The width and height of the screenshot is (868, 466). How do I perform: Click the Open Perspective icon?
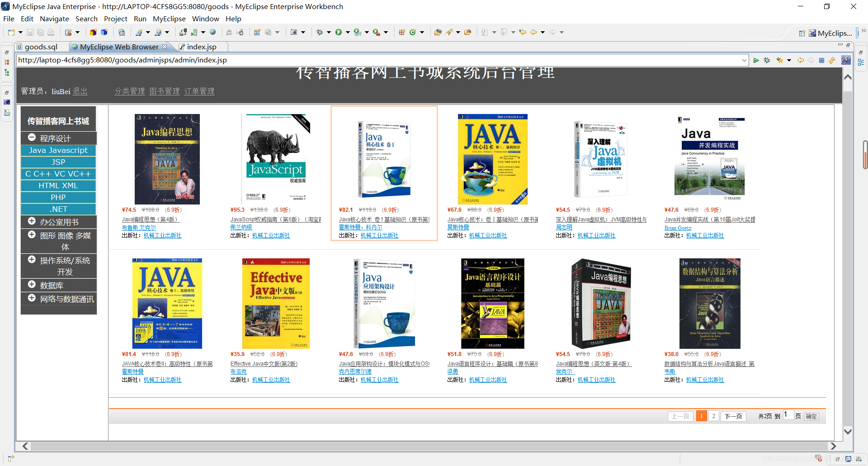(x=802, y=33)
